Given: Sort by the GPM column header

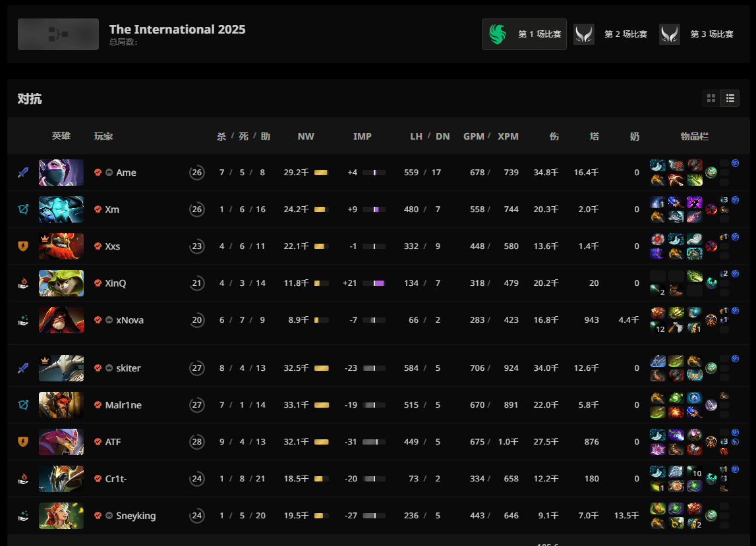Looking at the screenshot, I should tap(473, 136).
